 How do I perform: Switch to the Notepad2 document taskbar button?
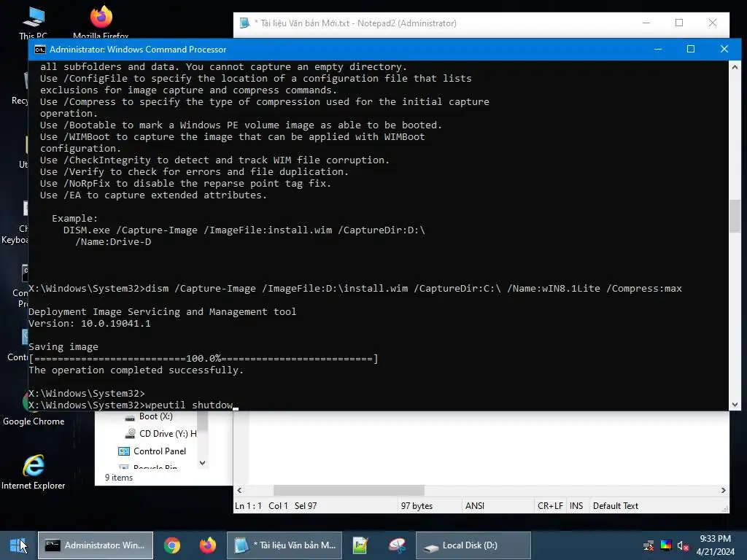pyautogui.click(x=285, y=545)
